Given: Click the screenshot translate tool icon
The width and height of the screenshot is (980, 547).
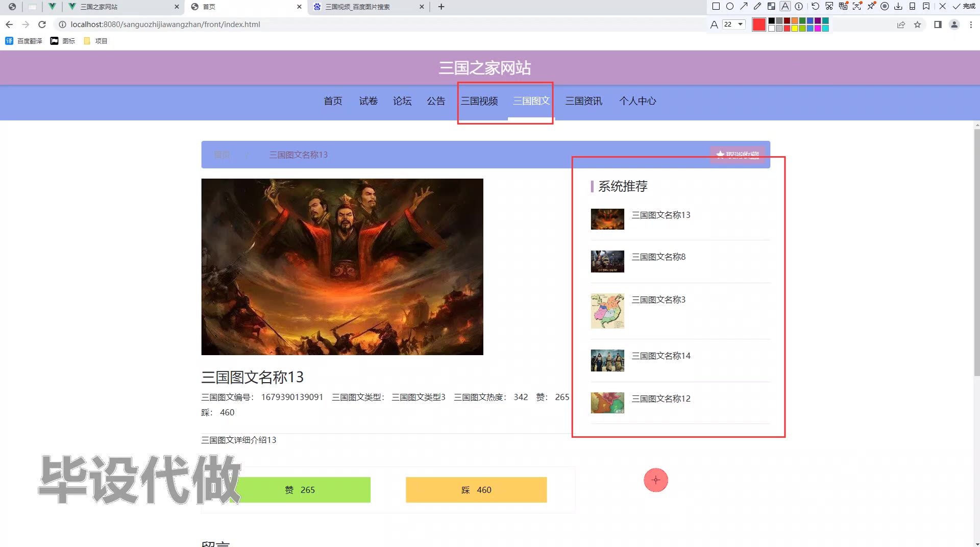Looking at the screenshot, I should [843, 7].
